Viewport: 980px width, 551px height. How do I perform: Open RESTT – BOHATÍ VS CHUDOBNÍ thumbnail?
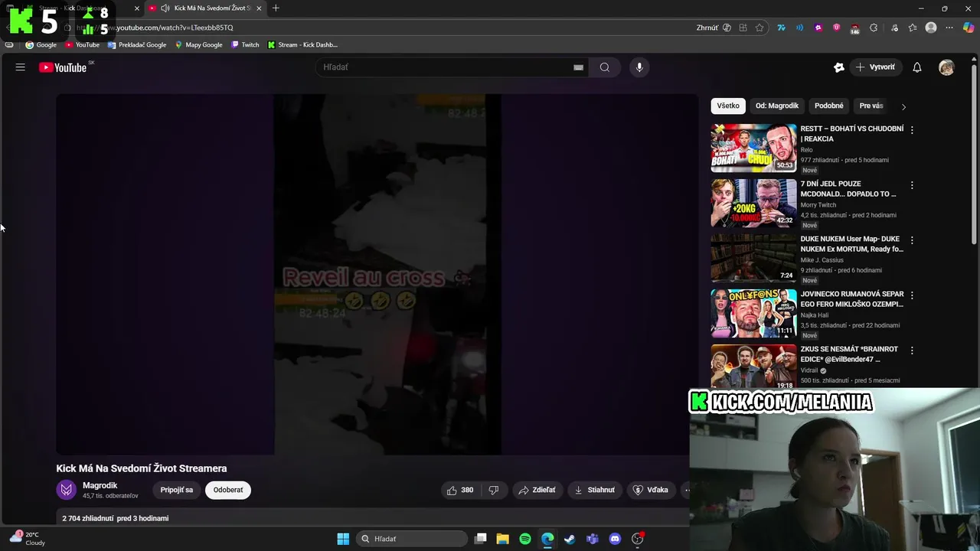(x=753, y=148)
